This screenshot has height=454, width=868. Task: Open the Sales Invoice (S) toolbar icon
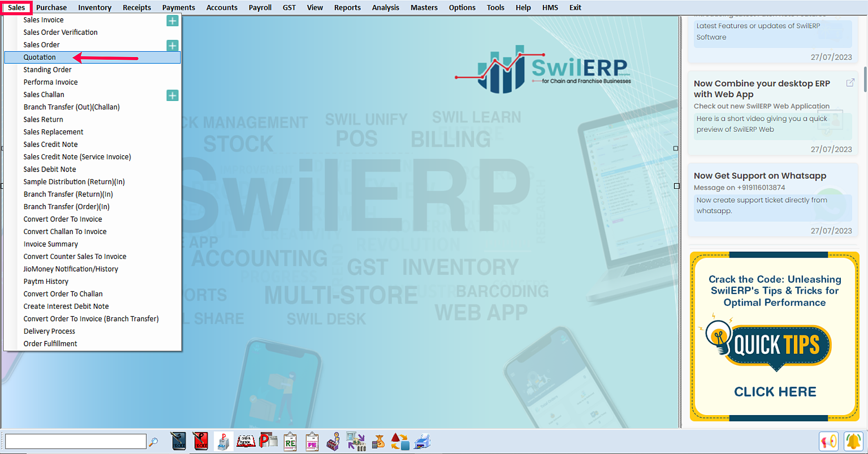[179, 441]
